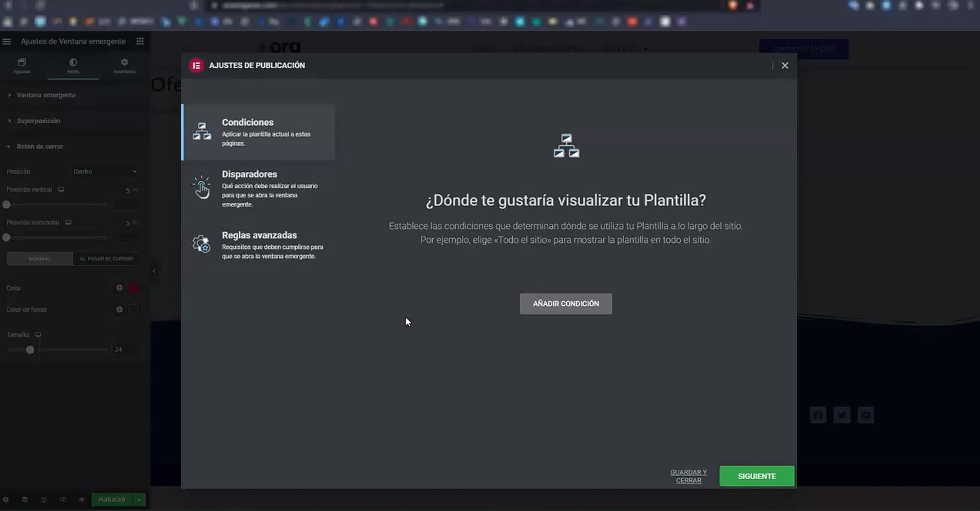
Task: Click the settings gear in the bottom toolbar
Action: (x=6, y=500)
